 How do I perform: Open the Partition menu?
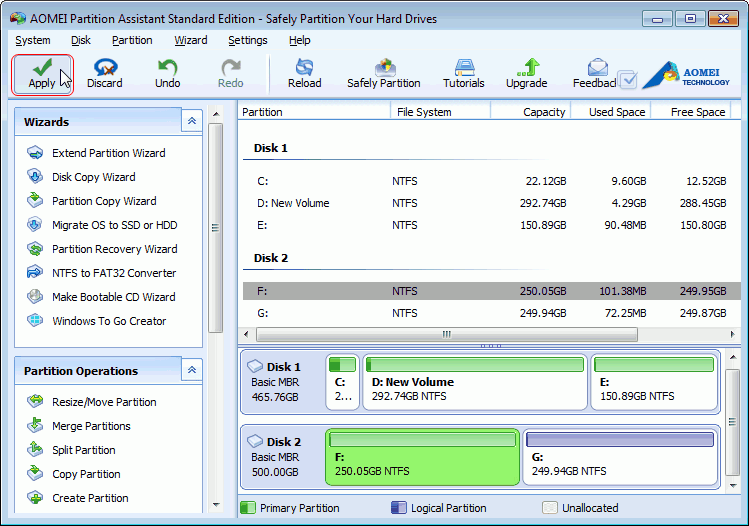(x=132, y=40)
